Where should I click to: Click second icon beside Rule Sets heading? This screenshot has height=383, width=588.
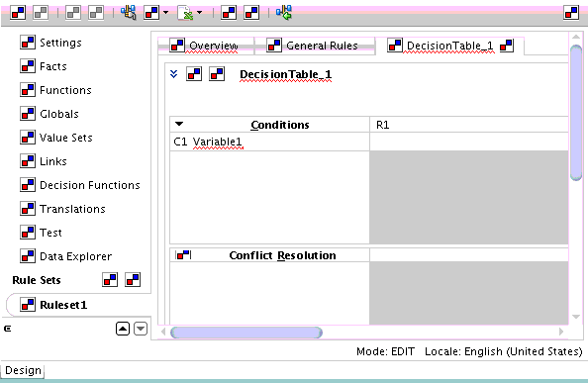coord(133,280)
